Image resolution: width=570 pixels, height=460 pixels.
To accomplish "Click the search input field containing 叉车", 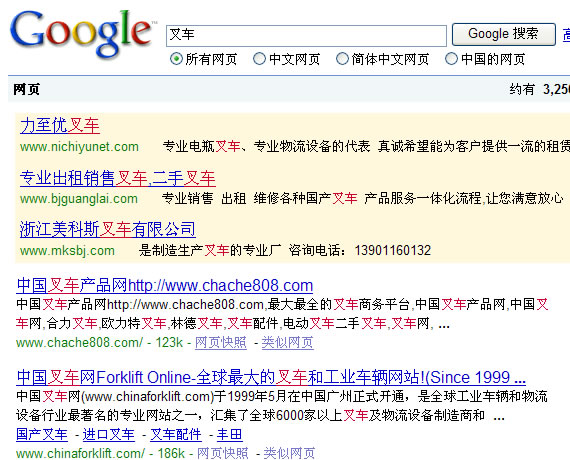I will pos(306,36).
